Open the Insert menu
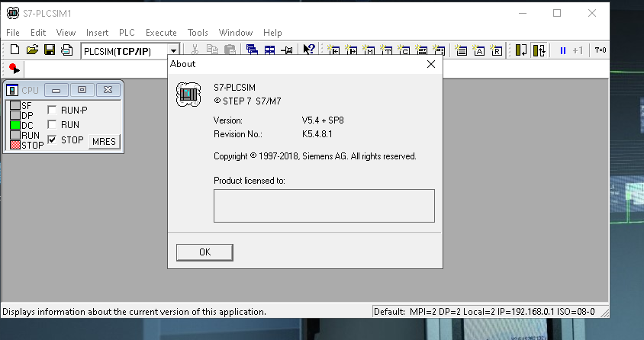 [98, 33]
